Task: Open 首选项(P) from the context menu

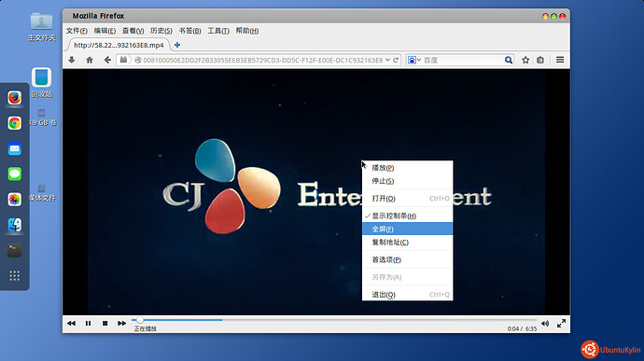Action: 407,259
